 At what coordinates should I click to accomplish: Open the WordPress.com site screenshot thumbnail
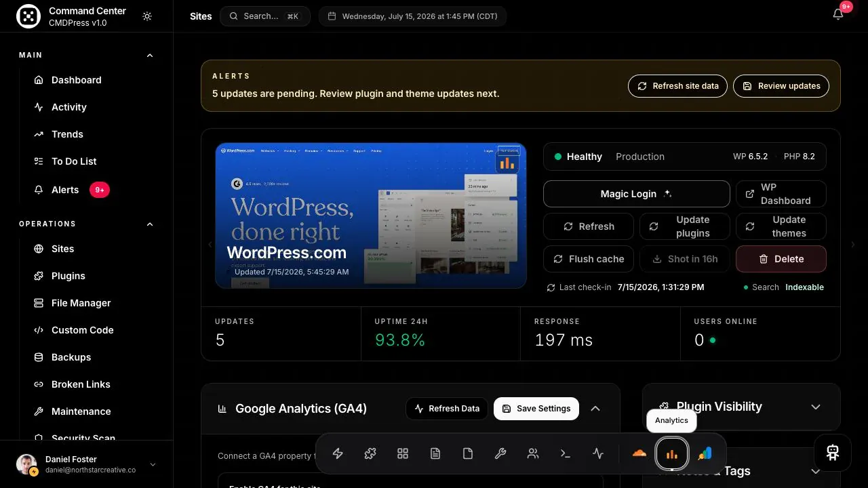pos(371,216)
